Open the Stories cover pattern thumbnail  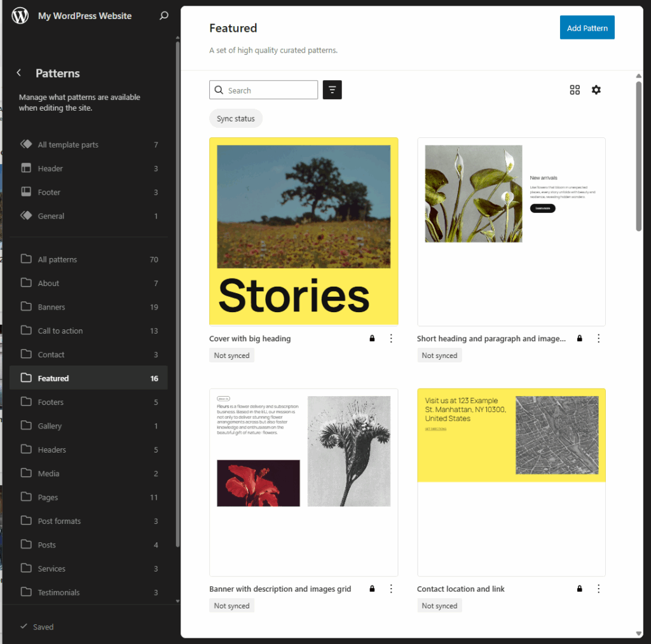pyautogui.click(x=303, y=231)
